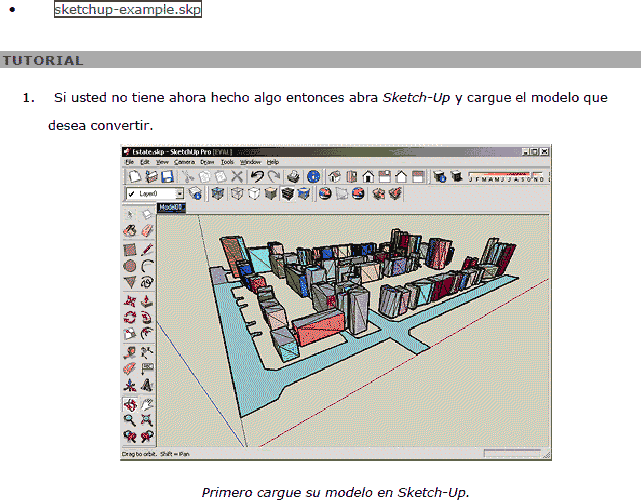
Task: Click the Print icon
Action: click(x=293, y=177)
